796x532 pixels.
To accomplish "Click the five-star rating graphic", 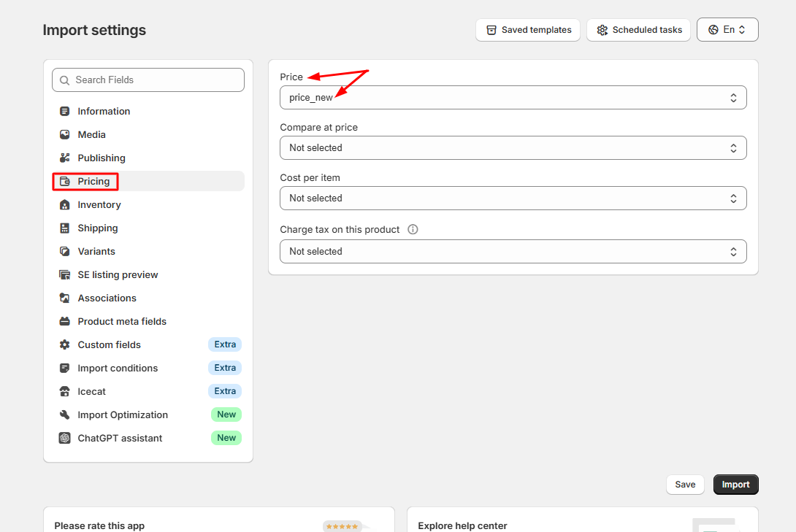I will click(342, 526).
